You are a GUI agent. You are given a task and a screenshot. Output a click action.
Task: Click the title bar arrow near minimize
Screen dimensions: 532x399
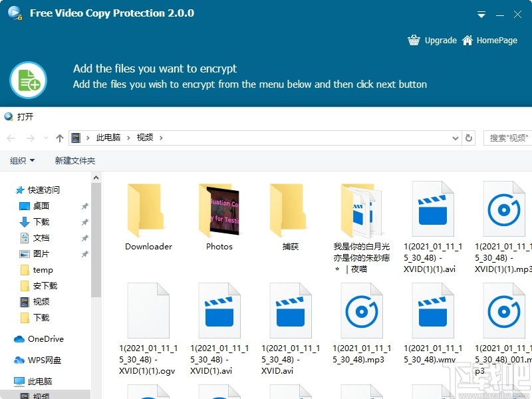click(481, 14)
